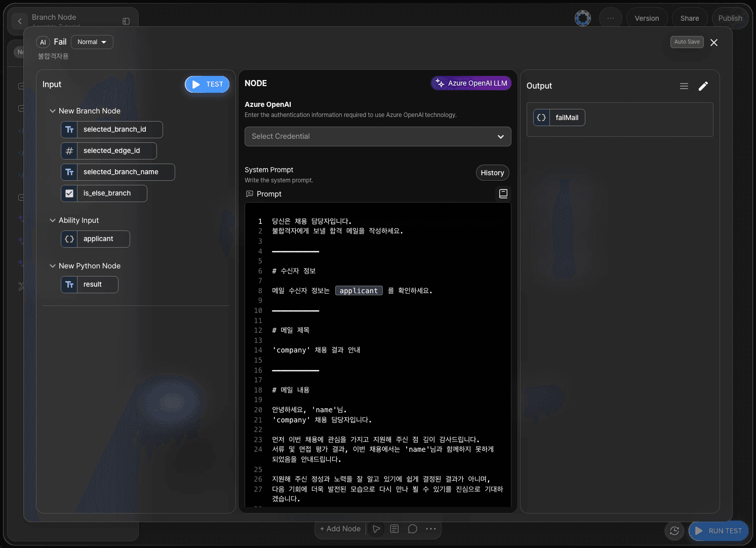Open the three-dot menu in the header
Screen dimensions: 756x548
point(611,18)
